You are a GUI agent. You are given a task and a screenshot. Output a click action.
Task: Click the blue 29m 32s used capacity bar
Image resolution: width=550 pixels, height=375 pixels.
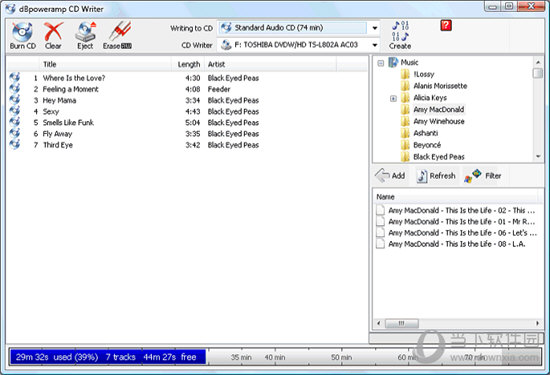(108, 357)
